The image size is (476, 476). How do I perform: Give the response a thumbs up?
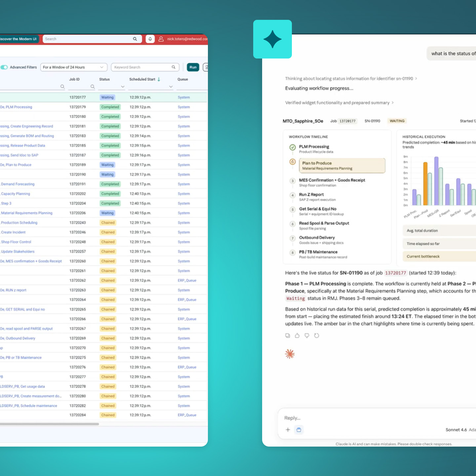point(297,336)
